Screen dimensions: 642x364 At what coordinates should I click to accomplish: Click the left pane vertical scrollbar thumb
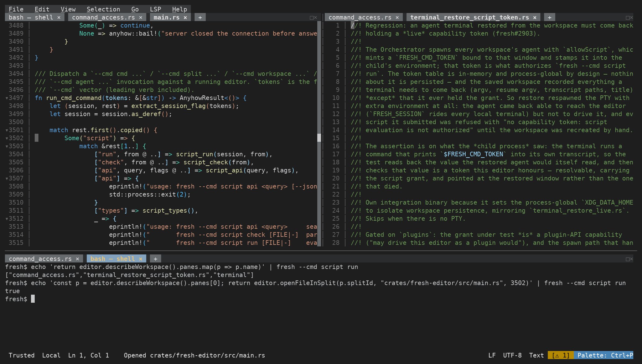tap(319, 138)
